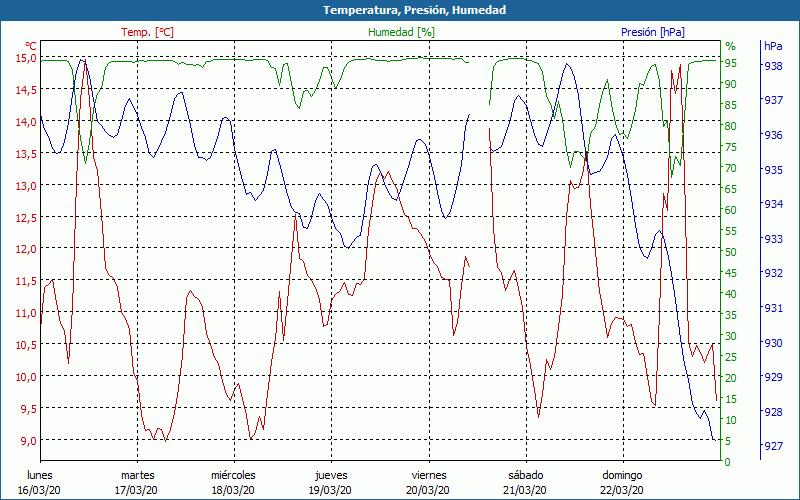Image resolution: width=800 pixels, height=500 pixels.
Task: Click the '75' humidity axis value
Action: [731, 146]
